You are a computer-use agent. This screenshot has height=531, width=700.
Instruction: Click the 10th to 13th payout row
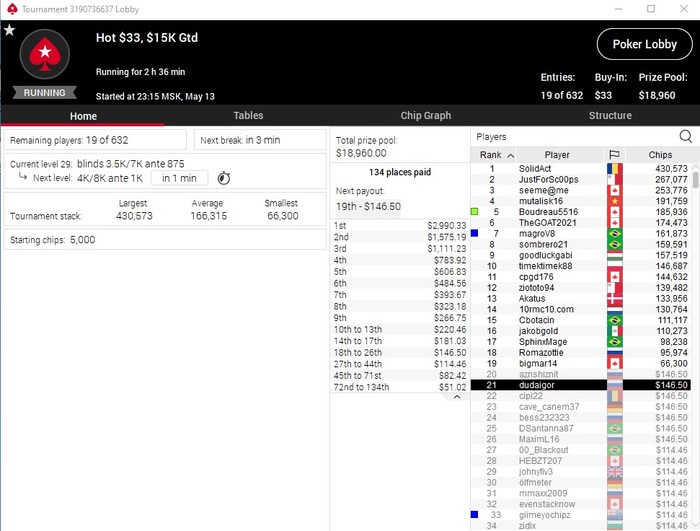pos(400,330)
